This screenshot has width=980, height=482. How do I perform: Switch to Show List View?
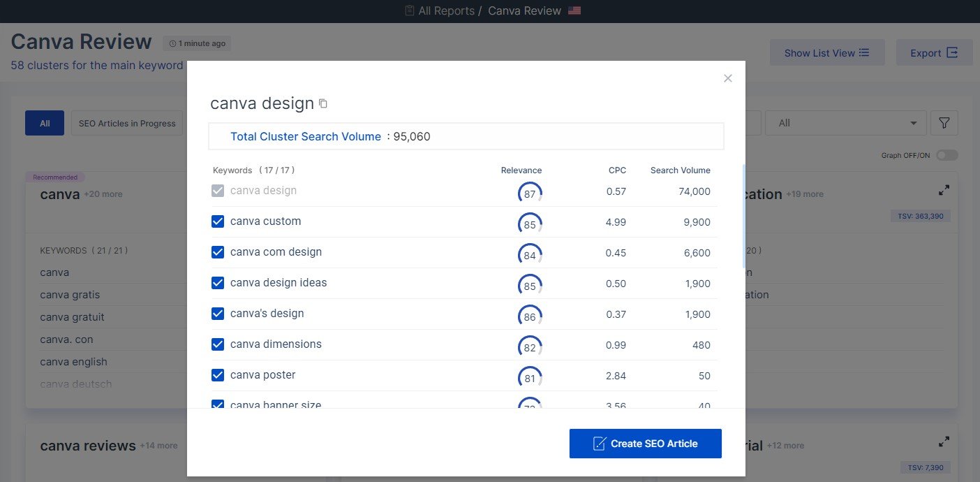(x=826, y=53)
